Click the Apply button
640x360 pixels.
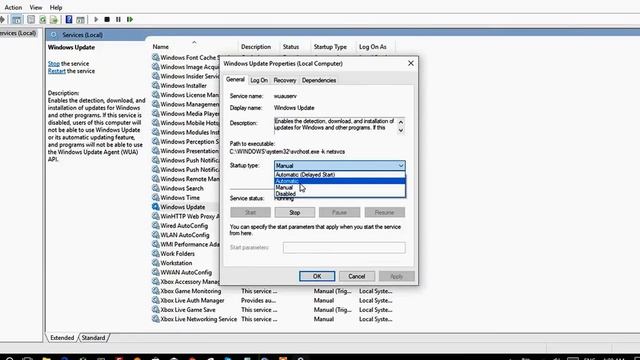[x=396, y=276]
